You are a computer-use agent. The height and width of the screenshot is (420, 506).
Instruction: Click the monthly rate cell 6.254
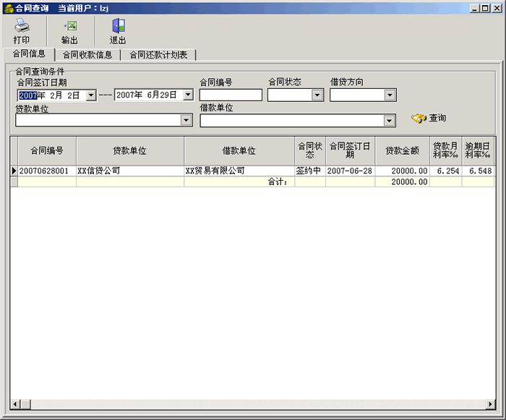(446, 171)
